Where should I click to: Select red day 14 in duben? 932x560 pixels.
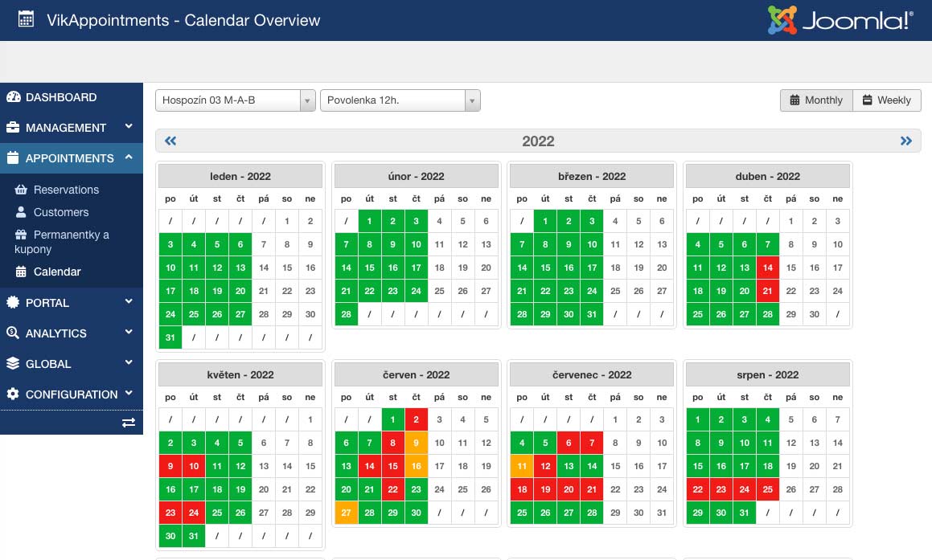pos(767,268)
